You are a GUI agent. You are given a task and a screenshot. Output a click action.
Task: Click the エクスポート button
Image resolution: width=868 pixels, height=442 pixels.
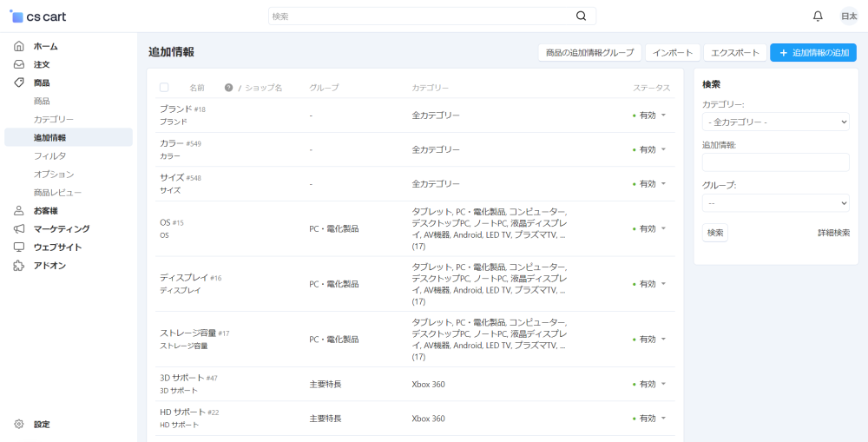click(734, 53)
